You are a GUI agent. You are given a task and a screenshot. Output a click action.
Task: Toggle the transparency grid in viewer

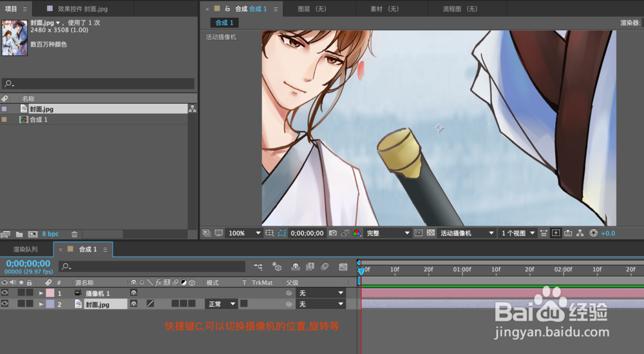430,233
